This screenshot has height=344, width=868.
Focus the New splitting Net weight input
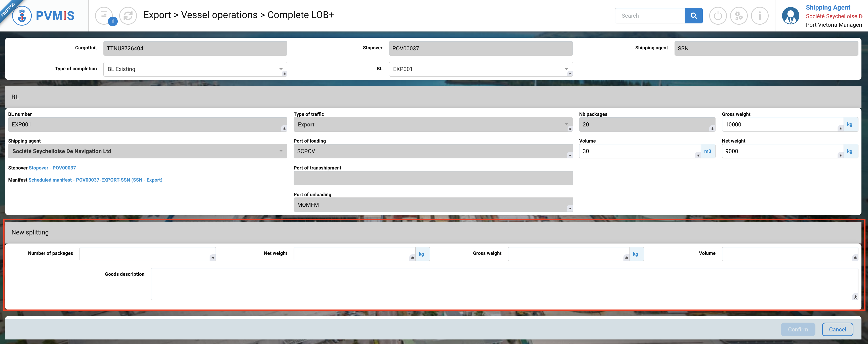tap(354, 254)
